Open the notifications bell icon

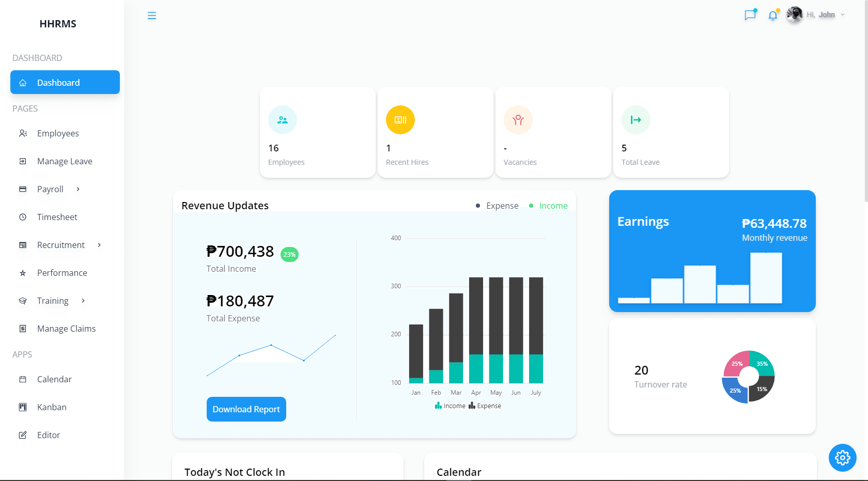pos(773,15)
